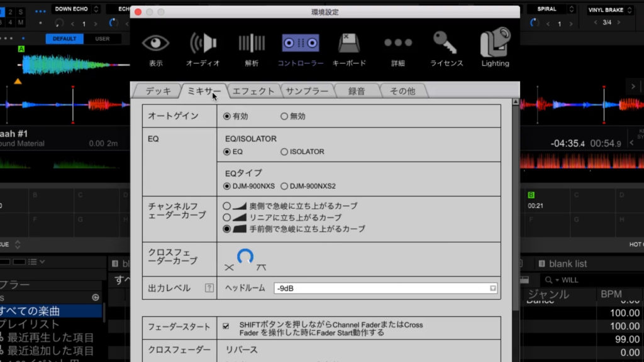The width and height of the screenshot is (644, 362).
Task: Select the ISOLATOR radio option
Action: coord(284,151)
